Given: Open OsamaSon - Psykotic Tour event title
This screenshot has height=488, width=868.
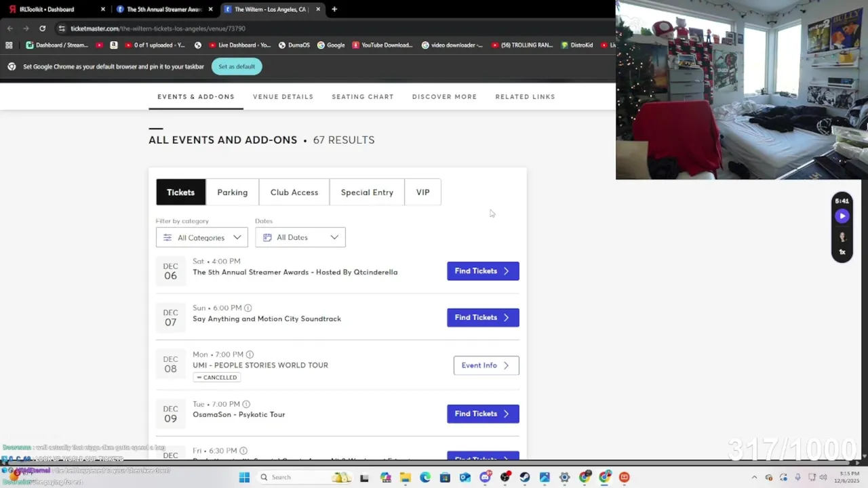Looking at the screenshot, I should (x=239, y=415).
